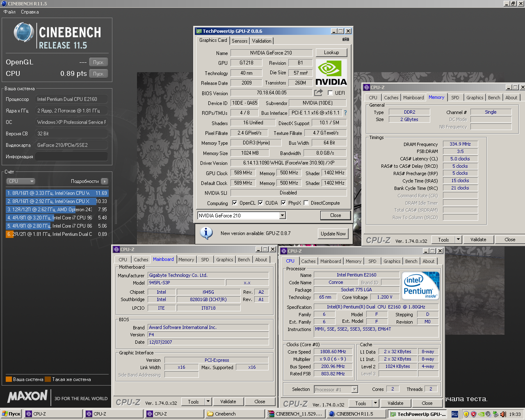Click the Bus Interface question mark icon
Image resolution: width=525 pixels, height=420 pixels.
coord(345,113)
